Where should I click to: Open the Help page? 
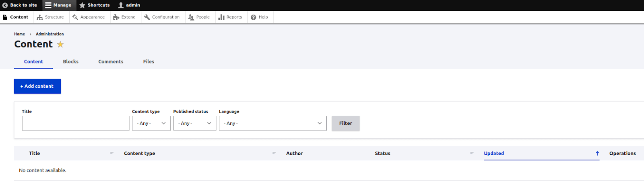259,17
